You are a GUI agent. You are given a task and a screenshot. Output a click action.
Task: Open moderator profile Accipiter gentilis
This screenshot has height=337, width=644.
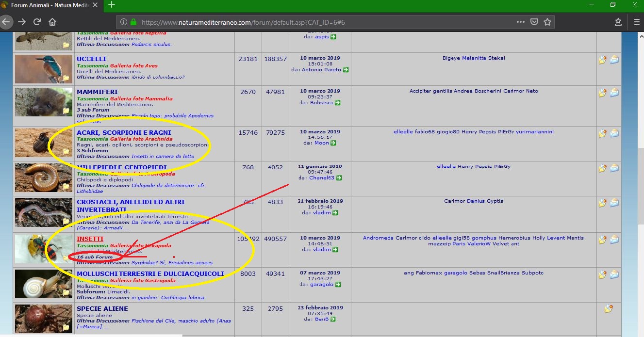(430, 91)
